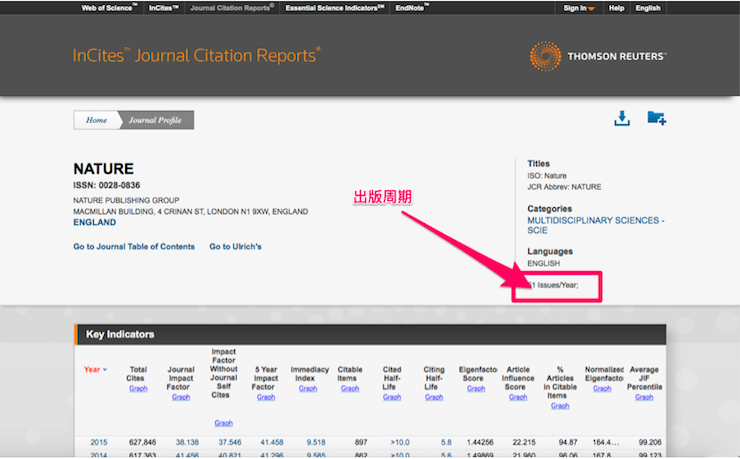This screenshot has height=459, width=740.
Task: Click 2015 article influence score 22.215
Action: [524, 442]
